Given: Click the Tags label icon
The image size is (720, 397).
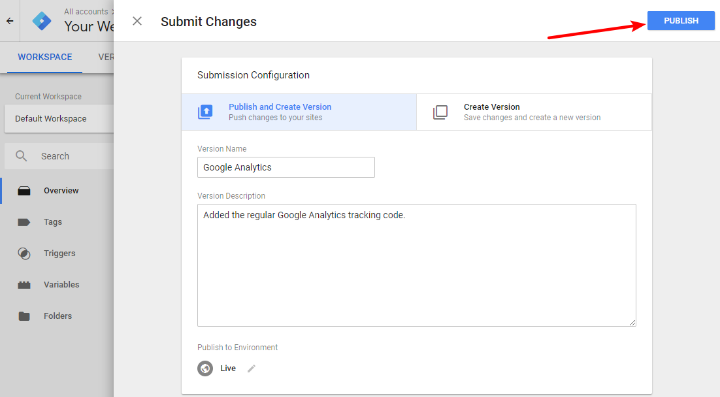Looking at the screenshot, I should pyautogui.click(x=24, y=222).
